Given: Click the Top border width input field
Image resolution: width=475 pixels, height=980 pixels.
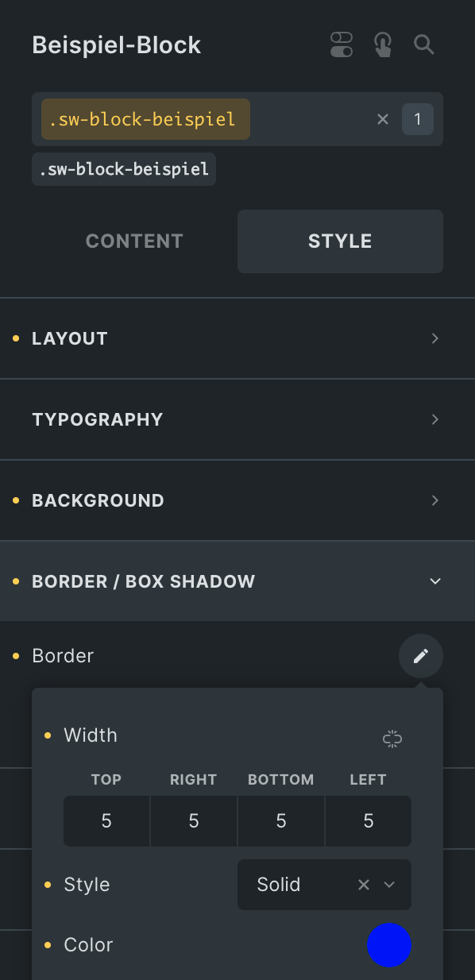Looking at the screenshot, I should click(x=106, y=821).
